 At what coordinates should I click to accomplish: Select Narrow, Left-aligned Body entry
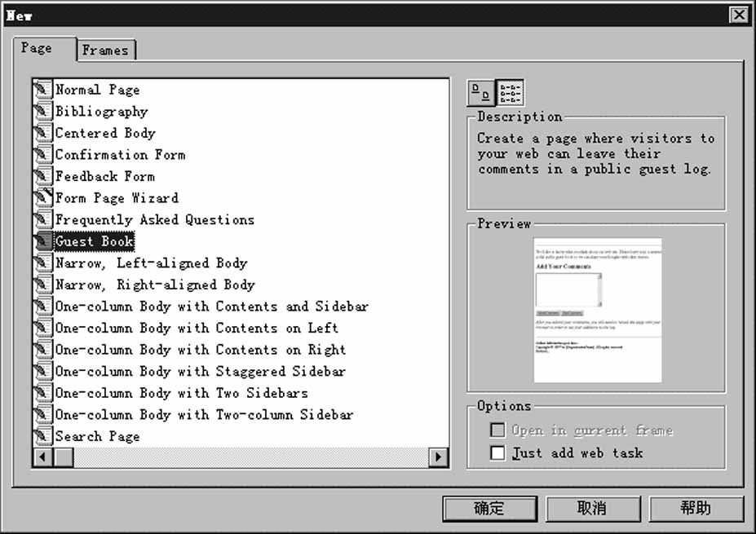[x=151, y=263]
